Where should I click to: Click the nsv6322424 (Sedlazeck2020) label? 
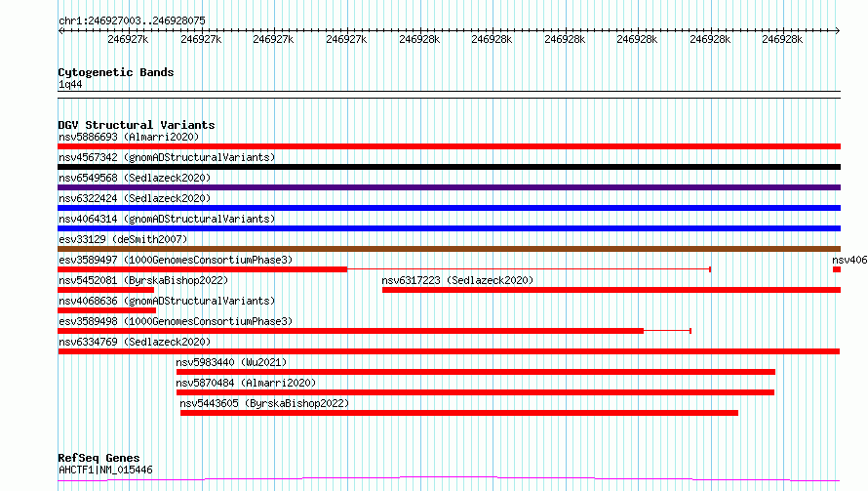click(135, 198)
